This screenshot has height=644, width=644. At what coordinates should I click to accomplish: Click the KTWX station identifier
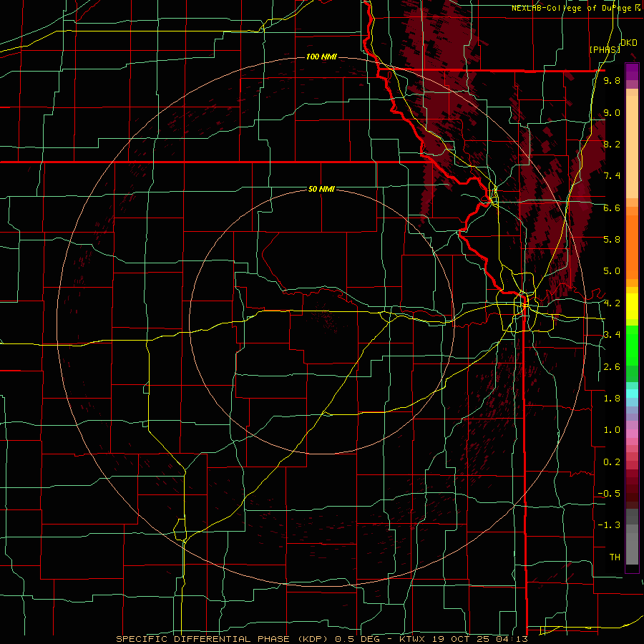click(413, 639)
